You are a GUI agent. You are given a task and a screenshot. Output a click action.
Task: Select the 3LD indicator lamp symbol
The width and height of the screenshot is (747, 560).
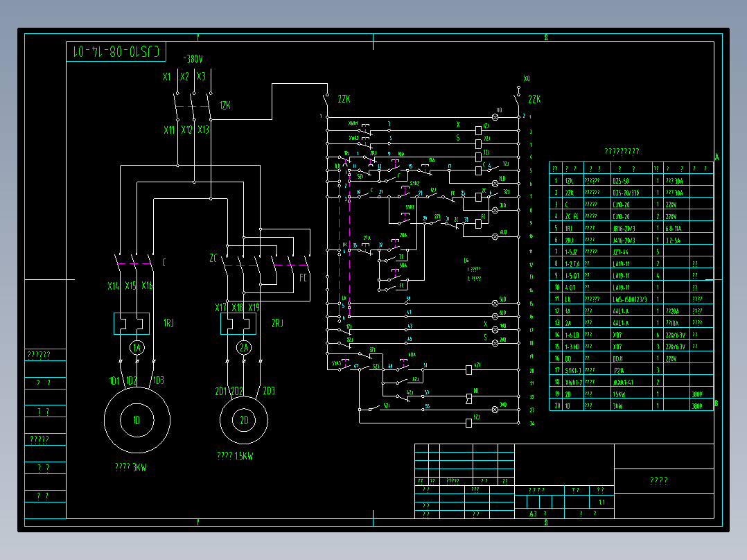[495, 210]
